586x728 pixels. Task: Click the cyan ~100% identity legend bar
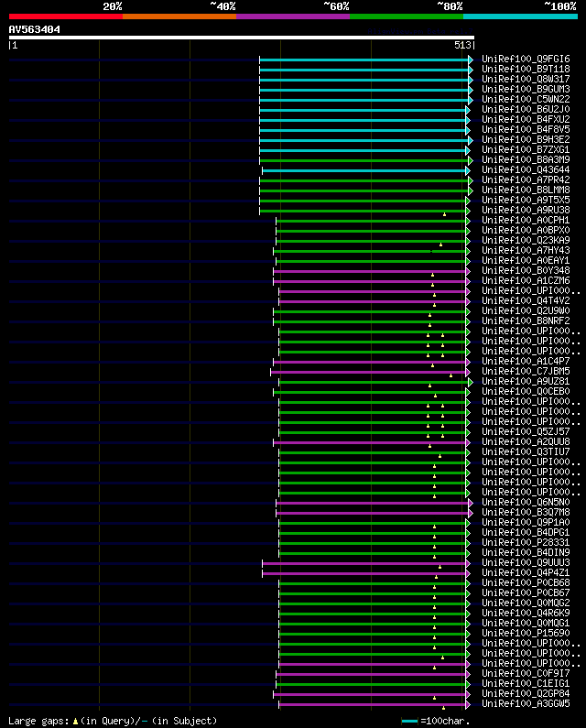pos(520,16)
